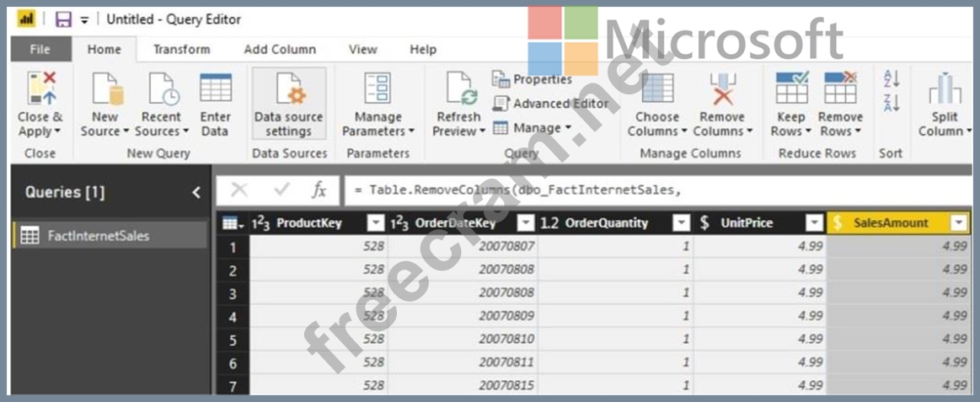Image resolution: width=980 pixels, height=402 pixels.
Task: Click SalesAmount currency type icon
Action: 838,223
